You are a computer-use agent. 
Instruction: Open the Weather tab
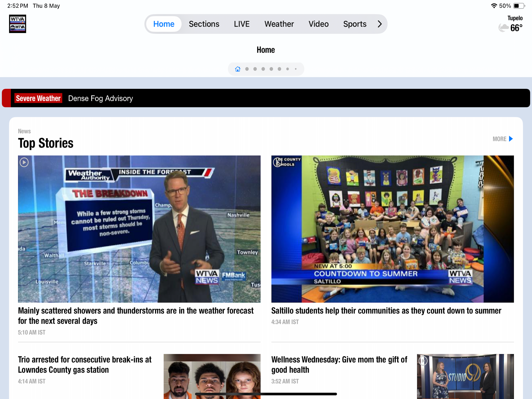(279, 24)
